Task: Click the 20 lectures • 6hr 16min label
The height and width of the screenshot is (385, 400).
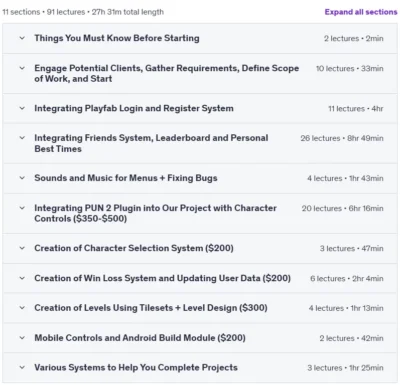Action: (x=342, y=208)
